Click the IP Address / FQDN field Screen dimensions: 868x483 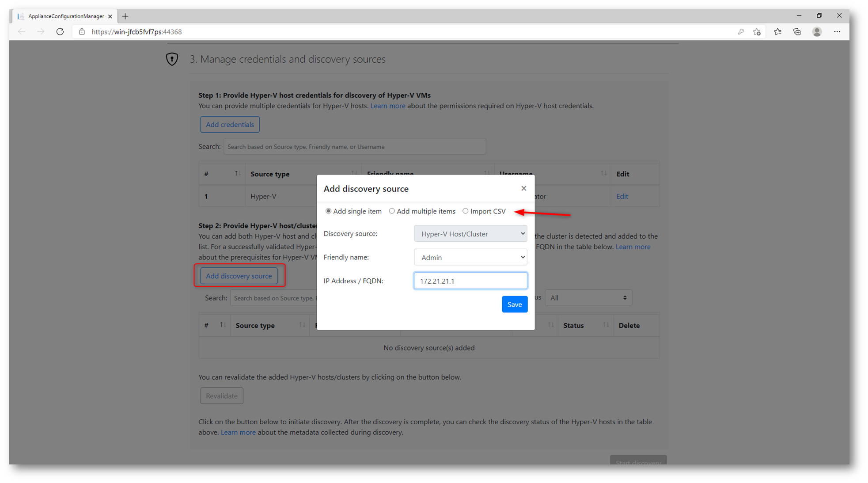pos(470,281)
